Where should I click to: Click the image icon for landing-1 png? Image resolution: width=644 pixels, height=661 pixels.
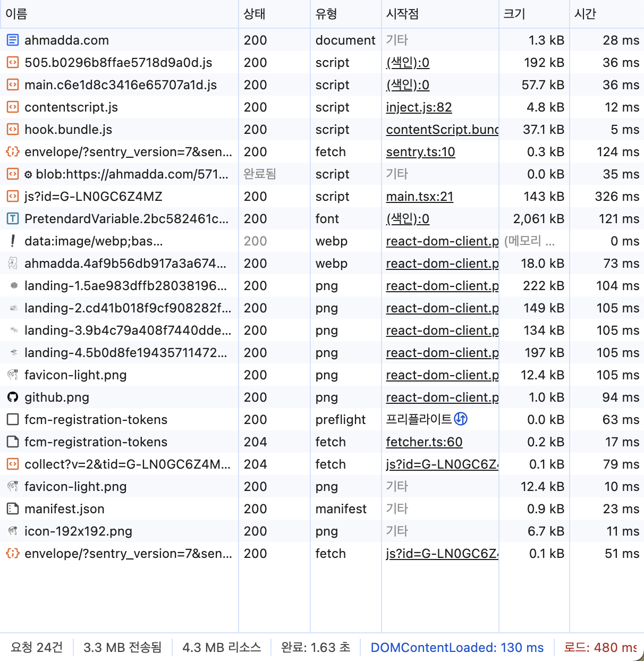pos(14,285)
